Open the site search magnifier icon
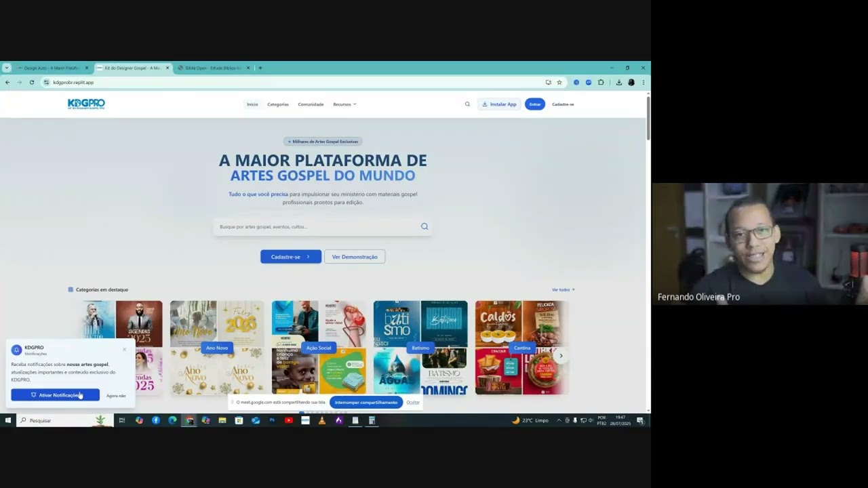Viewport: 868px width, 488px height. click(467, 104)
